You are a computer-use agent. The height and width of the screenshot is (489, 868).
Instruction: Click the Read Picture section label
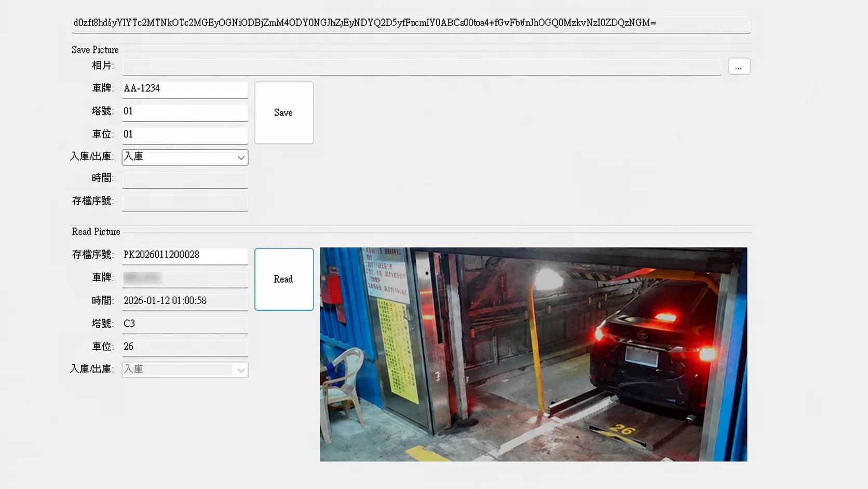tap(96, 232)
